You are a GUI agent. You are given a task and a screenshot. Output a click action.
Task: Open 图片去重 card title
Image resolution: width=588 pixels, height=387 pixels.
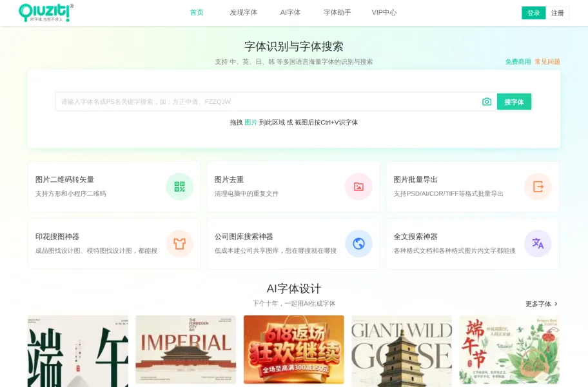229,179
